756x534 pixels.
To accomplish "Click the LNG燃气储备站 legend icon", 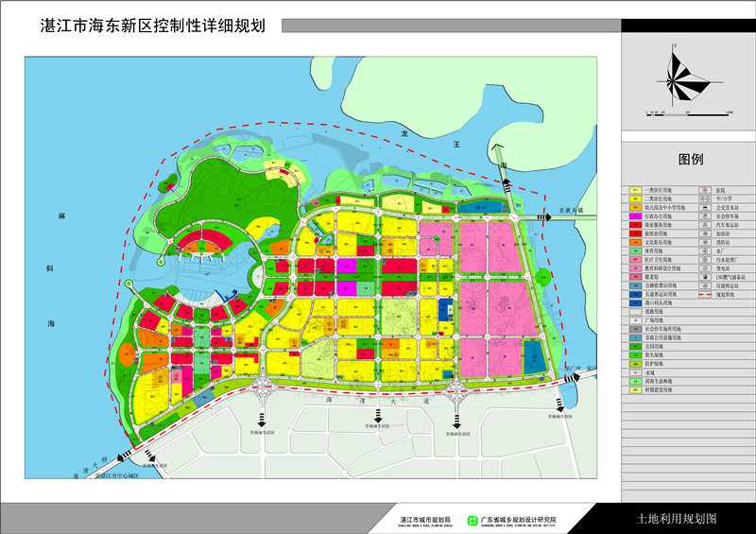I will pos(704,277).
